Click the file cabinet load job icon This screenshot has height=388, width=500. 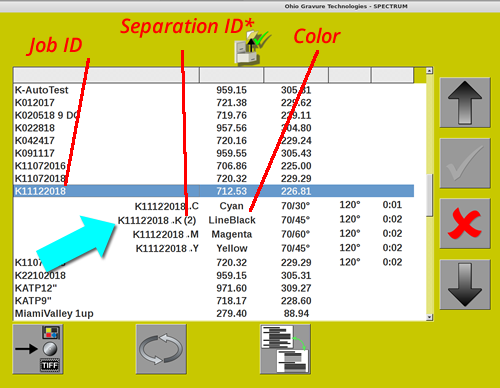[x=252, y=47]
